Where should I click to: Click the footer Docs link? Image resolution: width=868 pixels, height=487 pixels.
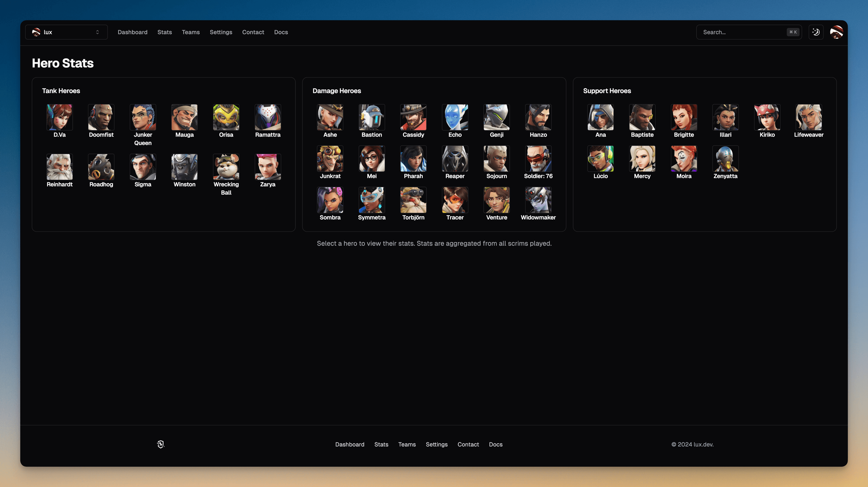tap(495, 444)
